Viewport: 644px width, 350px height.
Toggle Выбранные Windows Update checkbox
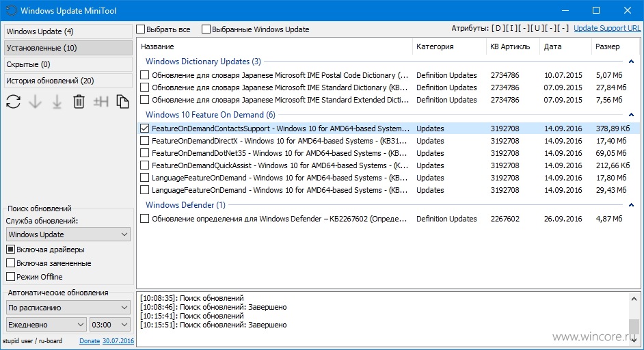206,29
